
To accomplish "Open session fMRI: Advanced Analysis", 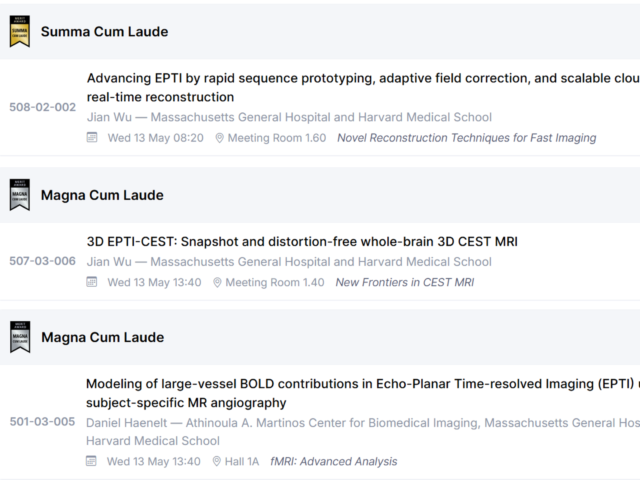I will [x=333, y=461].
